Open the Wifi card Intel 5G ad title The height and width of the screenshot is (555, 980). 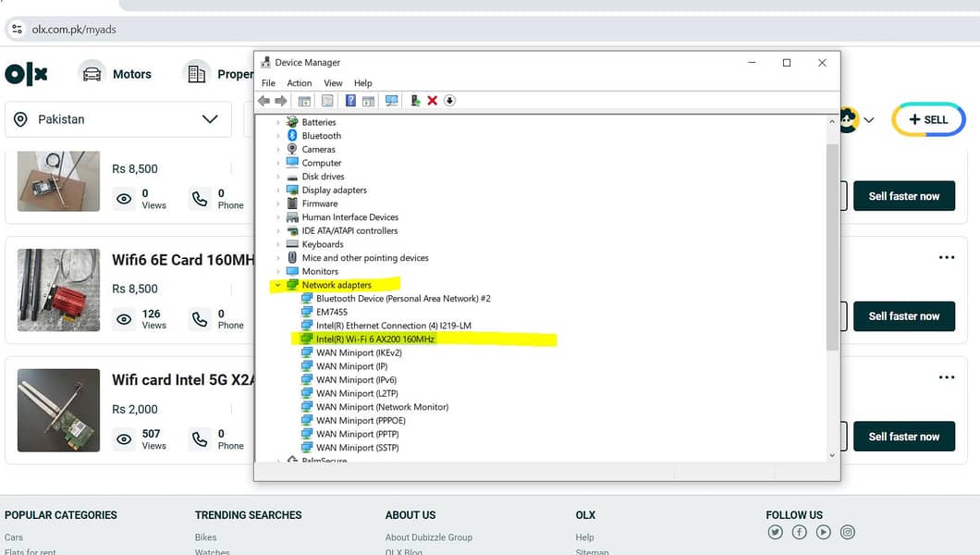(183, 380)
